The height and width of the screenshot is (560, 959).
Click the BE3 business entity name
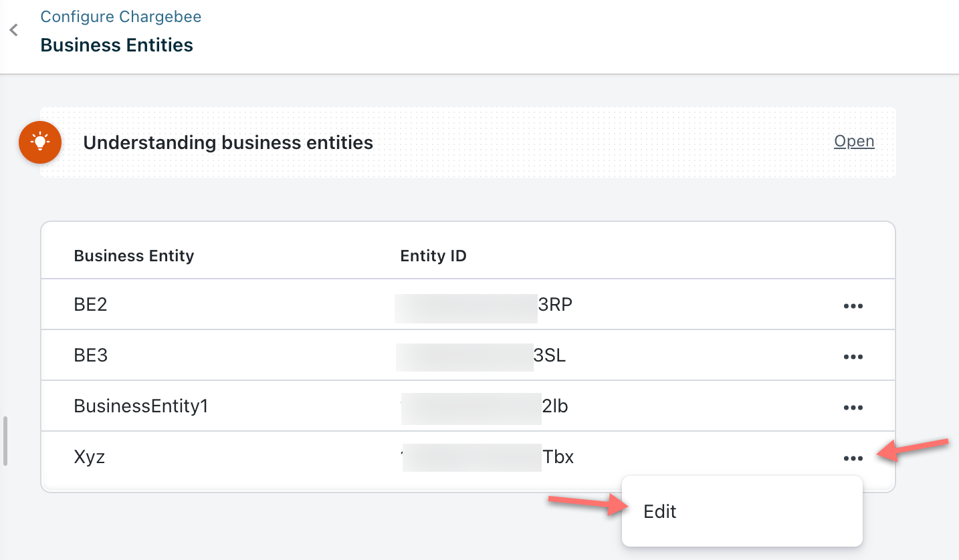tap(91, 356)
